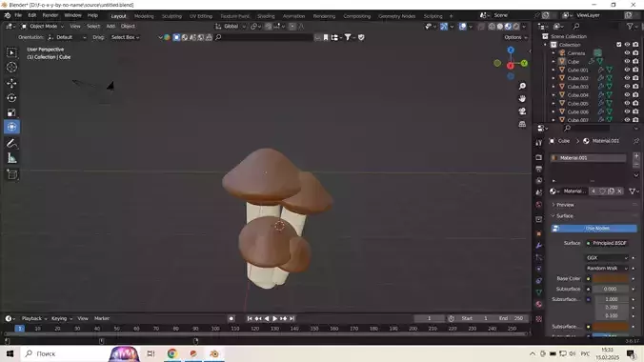Open the File menu
644x362 pixels.
tap(18, 15)
